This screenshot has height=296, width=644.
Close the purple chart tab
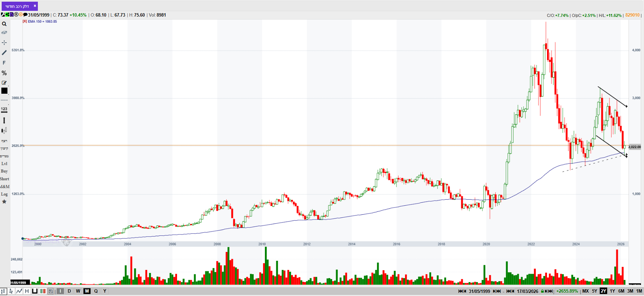[35, 6]
